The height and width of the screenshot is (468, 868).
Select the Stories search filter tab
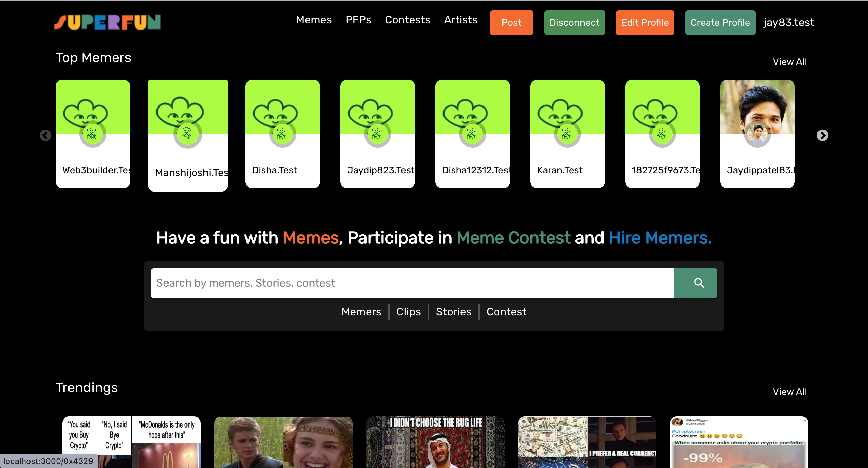453,312
